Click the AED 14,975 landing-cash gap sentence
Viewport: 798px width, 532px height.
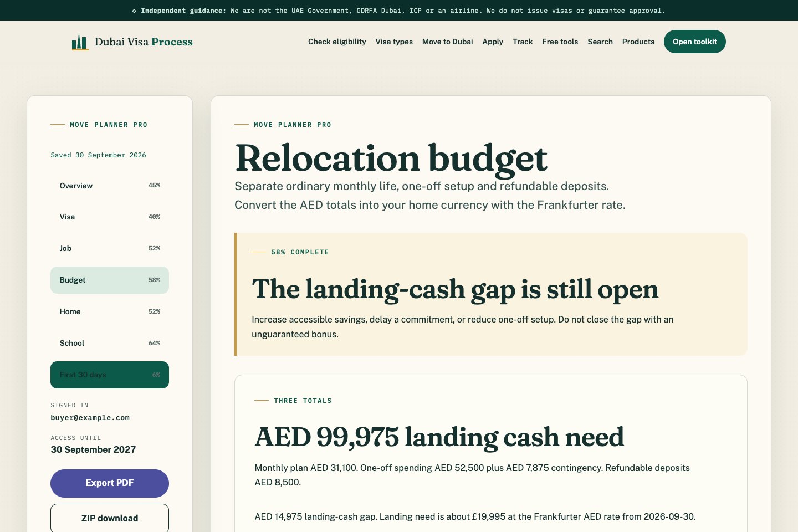tap(475, 516)
